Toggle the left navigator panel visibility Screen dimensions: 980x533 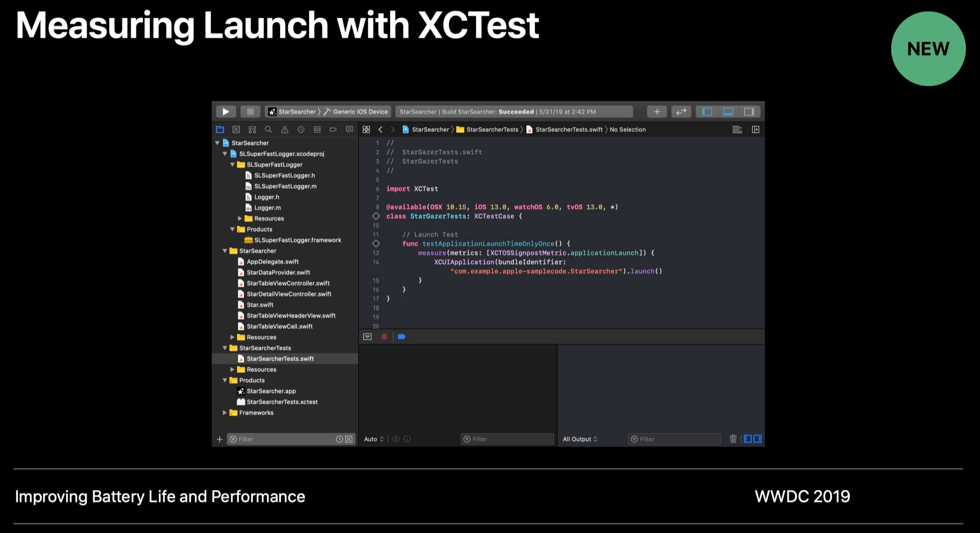point(706,111)
